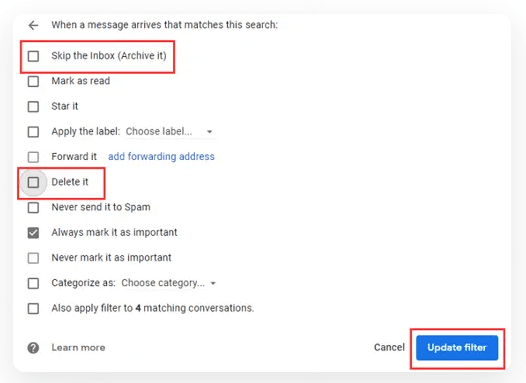Check the Categorize as checkbox
This screenshot has width=526, height=383.
click(x=33, y=283)
